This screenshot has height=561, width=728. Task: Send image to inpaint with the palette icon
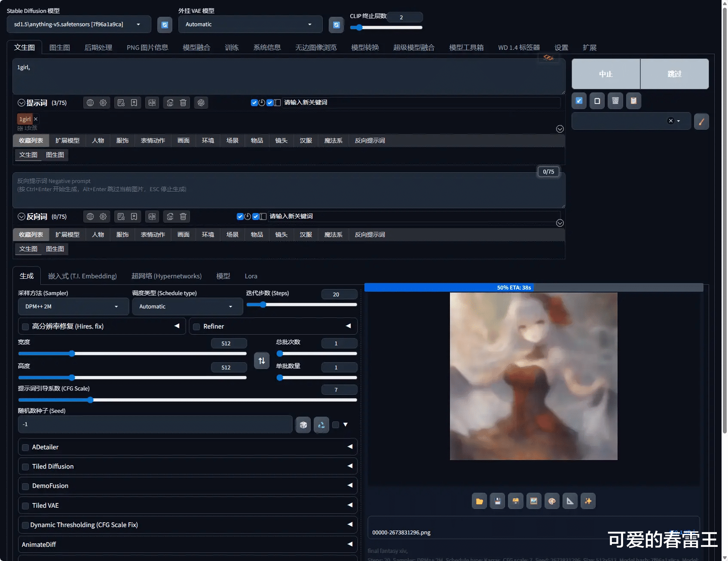pos(552,501)
